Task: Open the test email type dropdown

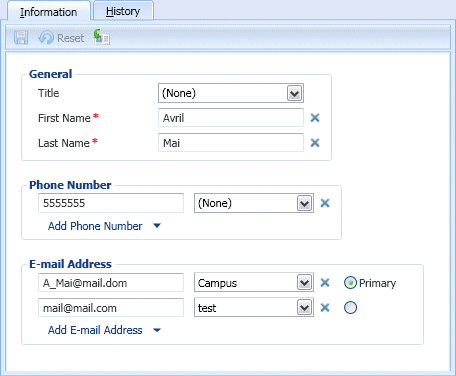Action: tap(304, 307)
